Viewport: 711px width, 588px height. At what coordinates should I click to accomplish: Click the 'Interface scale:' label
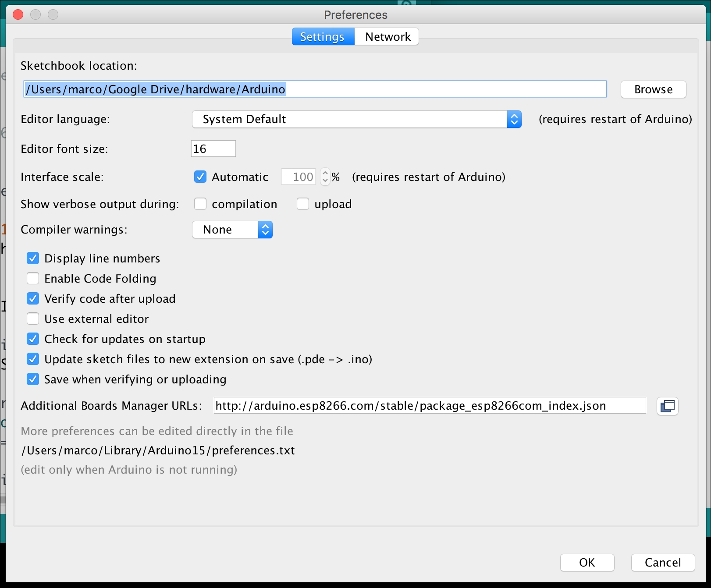click(x=62, y=177)
